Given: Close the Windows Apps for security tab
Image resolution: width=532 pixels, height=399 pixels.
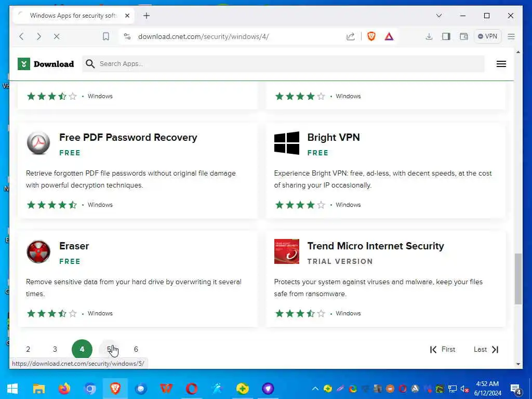Looking at the screenshot, I should point(127,16).
